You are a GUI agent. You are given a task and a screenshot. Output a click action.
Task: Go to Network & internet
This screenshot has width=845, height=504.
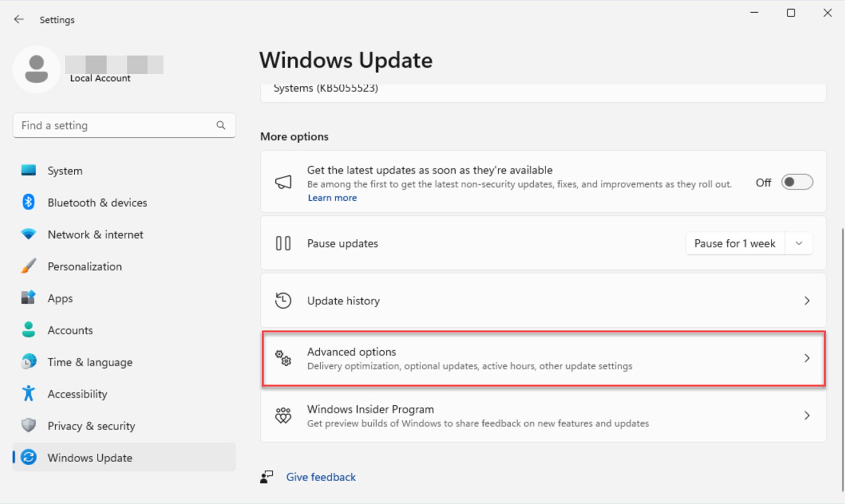[x=124, y=234]
